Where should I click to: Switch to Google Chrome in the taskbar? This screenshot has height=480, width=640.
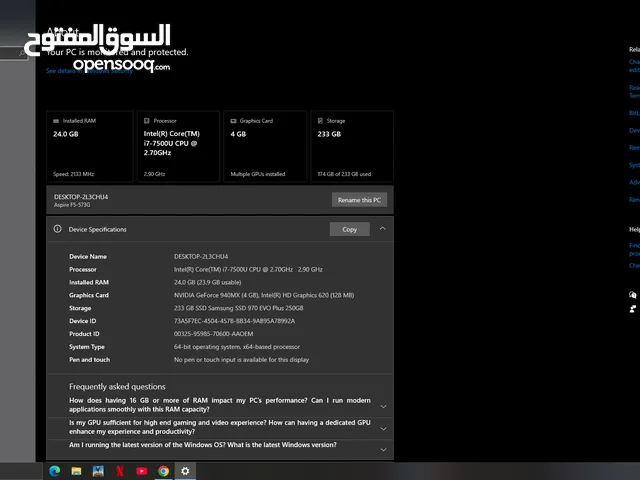[x=163, y=471]
